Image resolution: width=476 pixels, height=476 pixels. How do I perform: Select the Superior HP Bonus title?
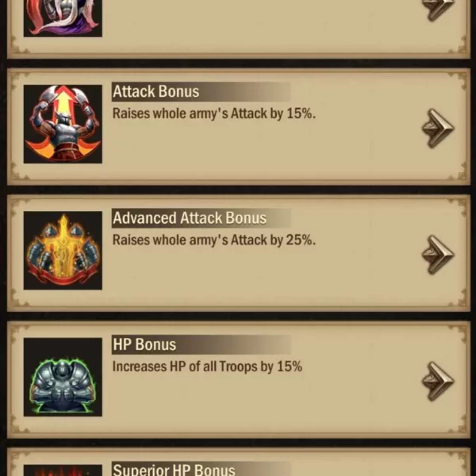coord(174,470)
